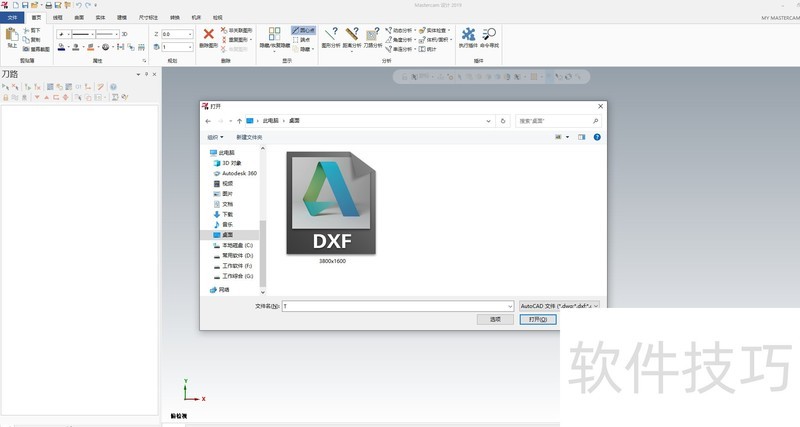Click the red X delete entities icon
Viewport: 800px width, 427px height.
pos(208,34)
